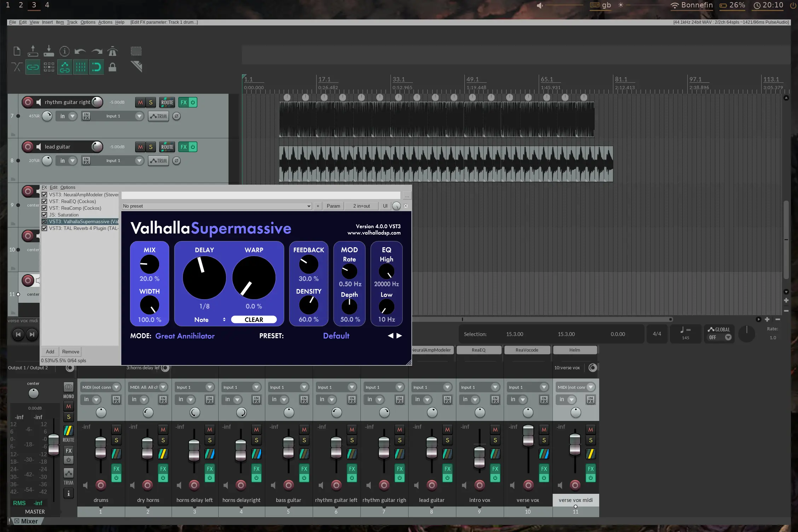Toggle envelope move with items icon
This screenshot has height=532, width=798.
coord(65,67)
